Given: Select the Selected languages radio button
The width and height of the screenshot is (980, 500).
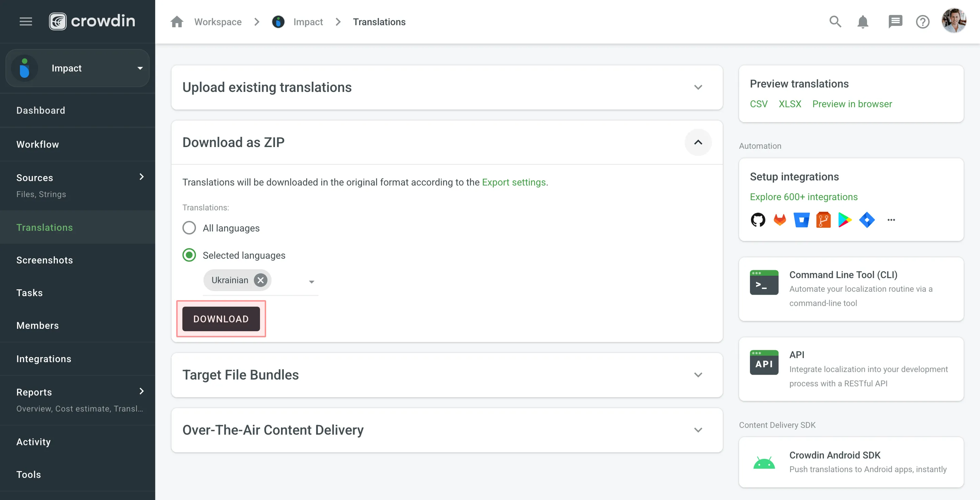Looking at the screenshot, I should [x=189, y=255].
